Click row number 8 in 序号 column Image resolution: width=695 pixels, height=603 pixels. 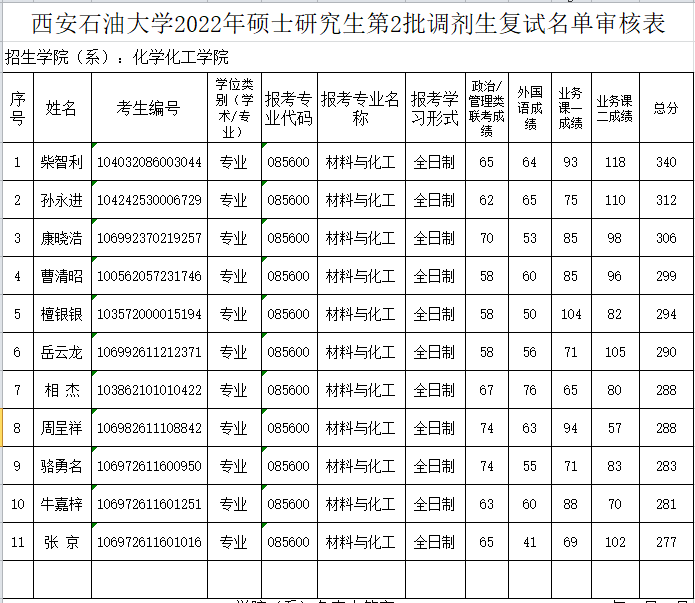[17, 428]
